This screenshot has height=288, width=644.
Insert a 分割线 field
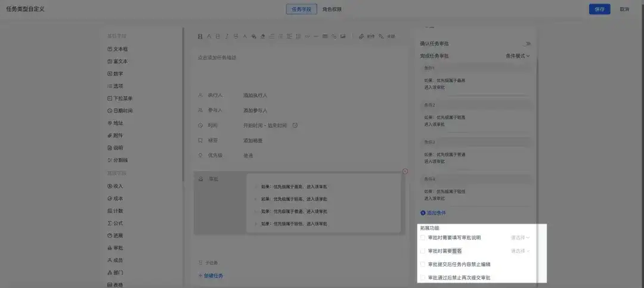tap(117, 160)
